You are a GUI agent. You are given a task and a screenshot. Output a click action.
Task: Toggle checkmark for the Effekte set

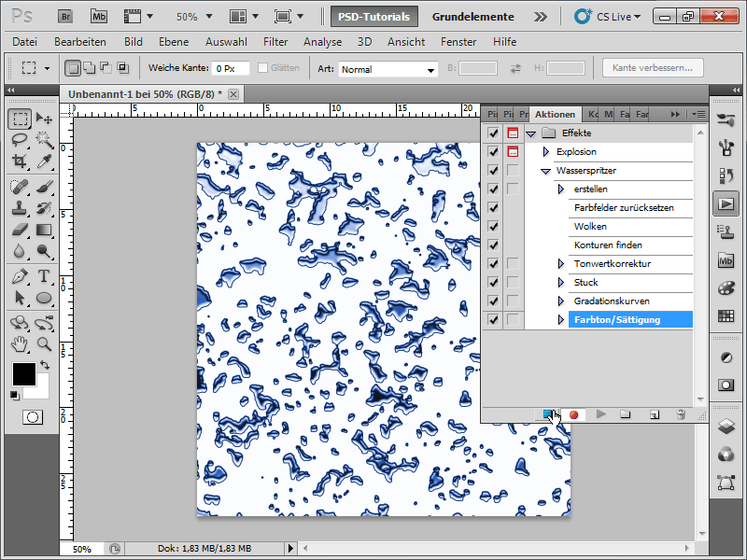point(493,133)
